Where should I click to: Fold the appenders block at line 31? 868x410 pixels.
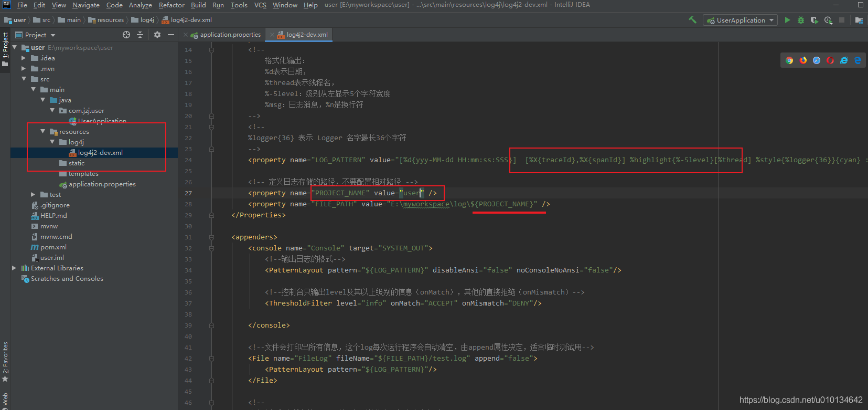211,237
